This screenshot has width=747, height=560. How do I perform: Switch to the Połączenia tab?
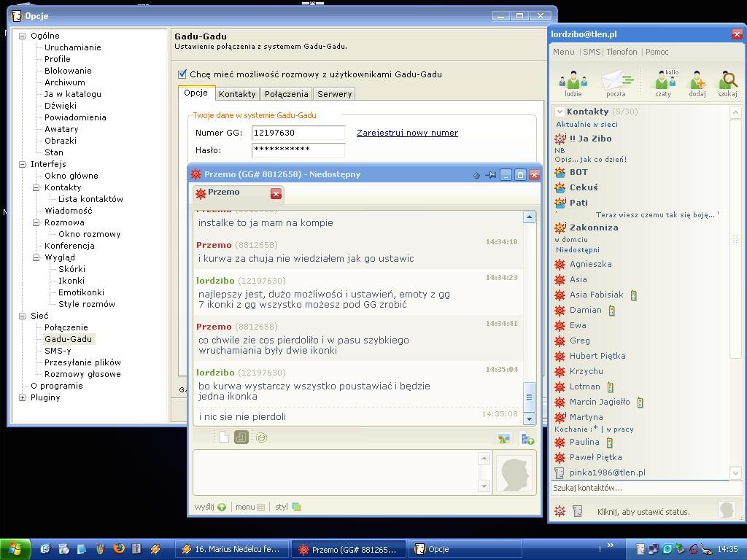286,94
